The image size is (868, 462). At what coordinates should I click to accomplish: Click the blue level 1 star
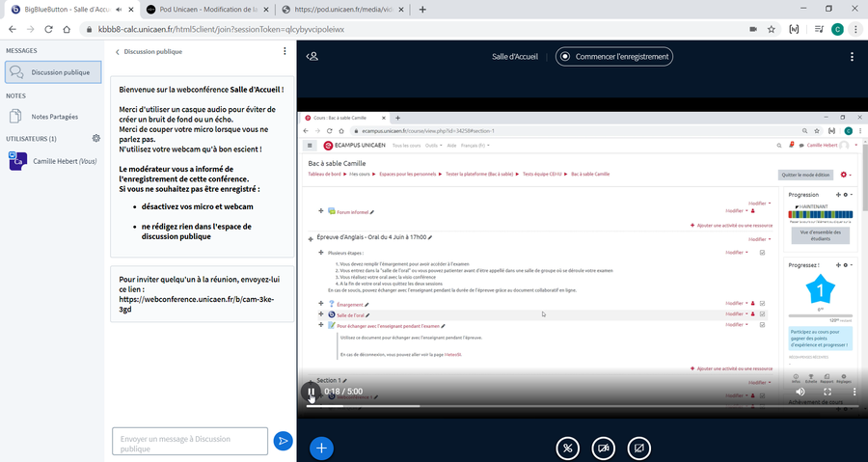pos(820,290)
